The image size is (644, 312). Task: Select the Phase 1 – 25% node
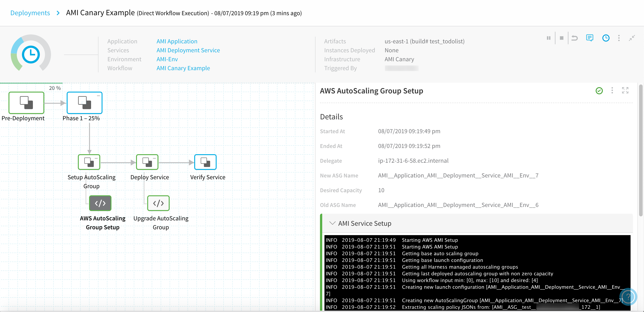click(x=85, y=103)
